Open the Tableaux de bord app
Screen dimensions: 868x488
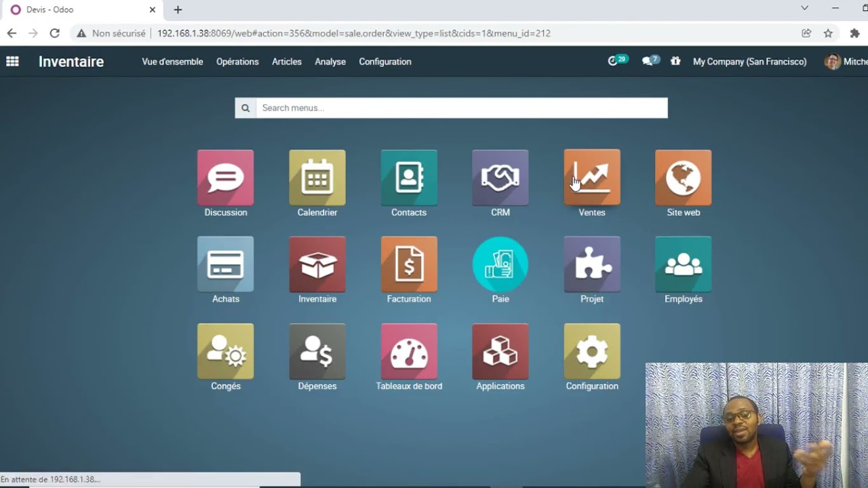[409, 351]
